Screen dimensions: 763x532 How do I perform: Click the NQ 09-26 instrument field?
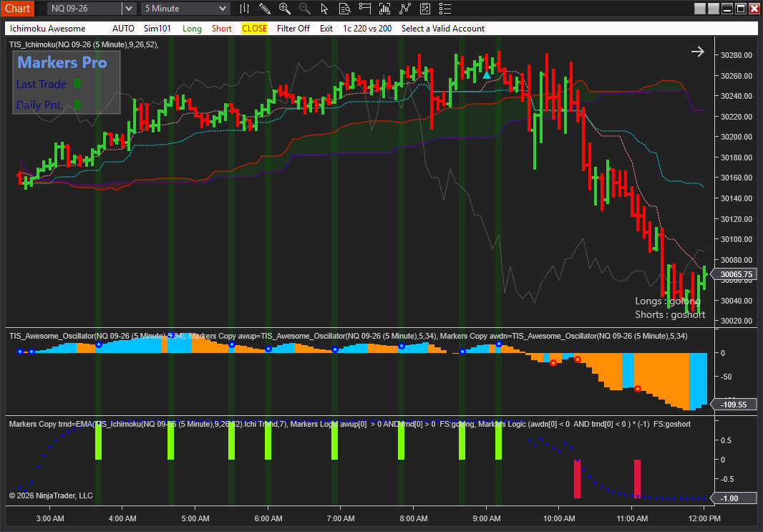click(84, 9)
